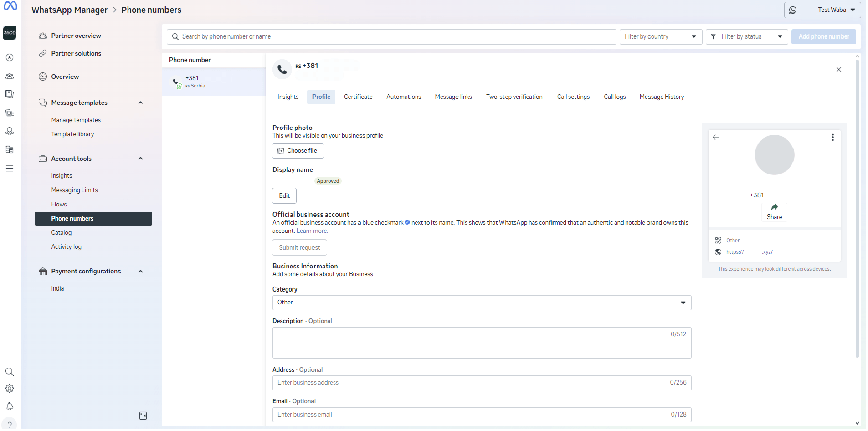Open Activity log in sidebar
The width and height of the screenshot is (868, 431).
click(66, 247)
